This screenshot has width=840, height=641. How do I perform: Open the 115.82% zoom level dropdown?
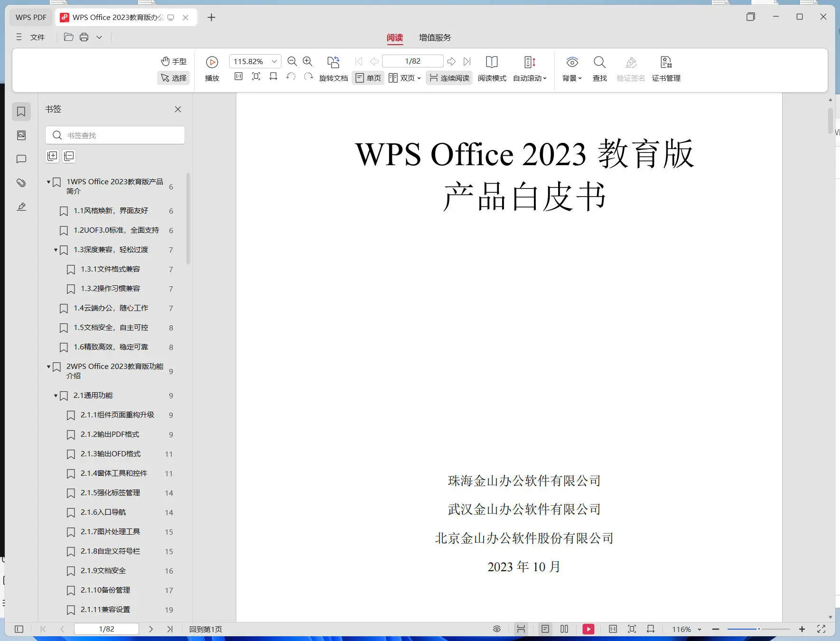[254, 61]
